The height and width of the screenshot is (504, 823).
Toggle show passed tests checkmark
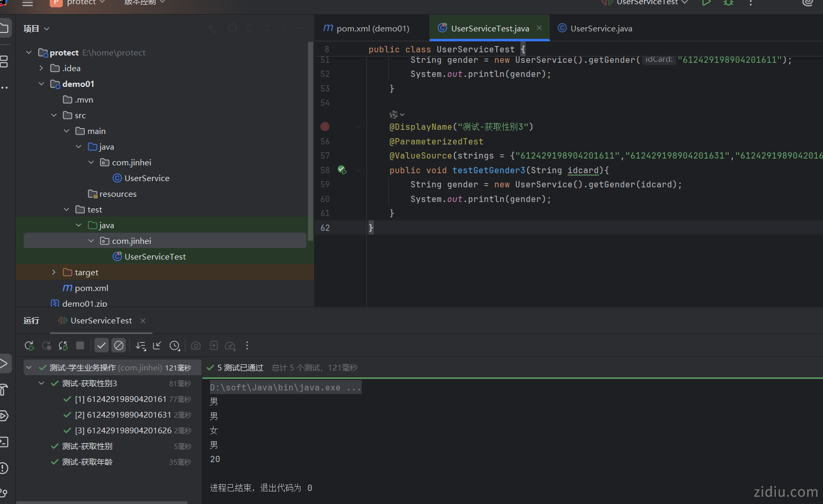102,345
